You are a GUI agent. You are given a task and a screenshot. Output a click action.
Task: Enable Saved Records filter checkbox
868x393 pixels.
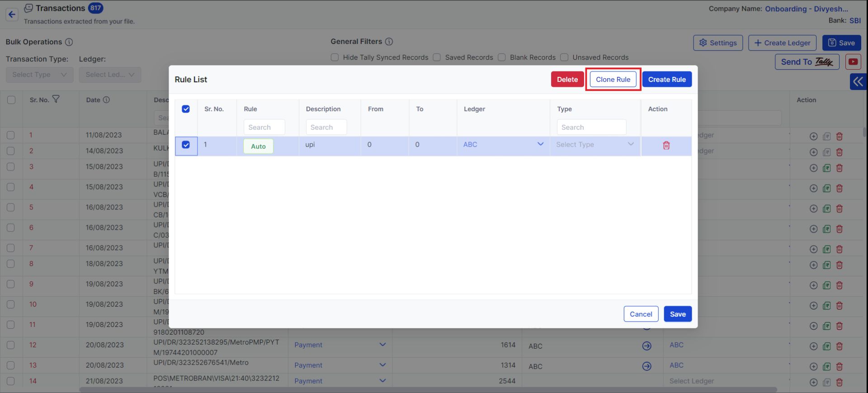[437, 57]
